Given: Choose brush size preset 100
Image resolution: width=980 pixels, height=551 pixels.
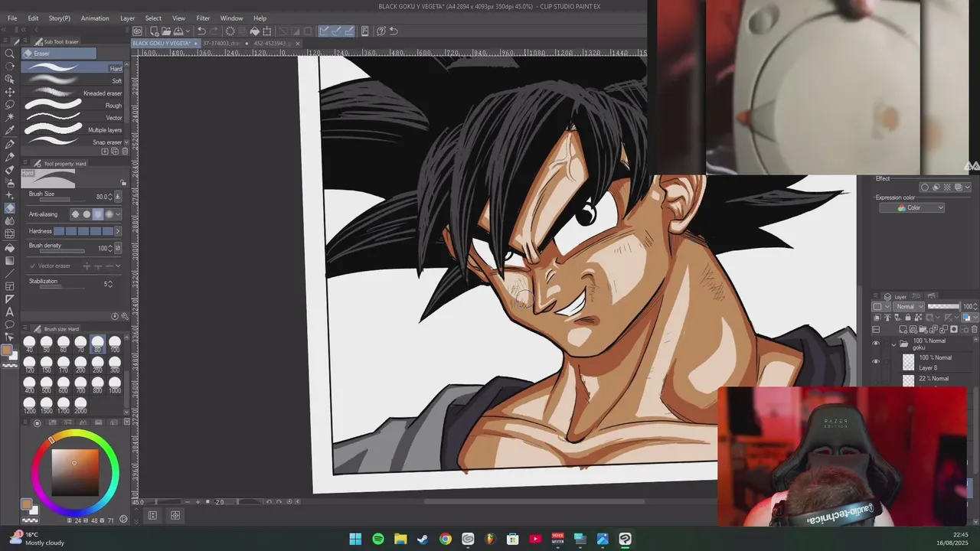Looking at the screenshot, I should coord(115,344).
